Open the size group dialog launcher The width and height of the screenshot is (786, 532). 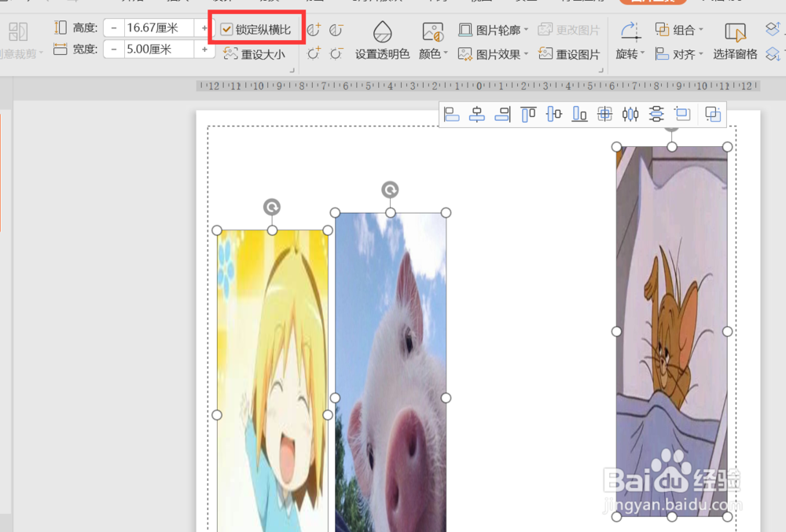tap(292, 70)
